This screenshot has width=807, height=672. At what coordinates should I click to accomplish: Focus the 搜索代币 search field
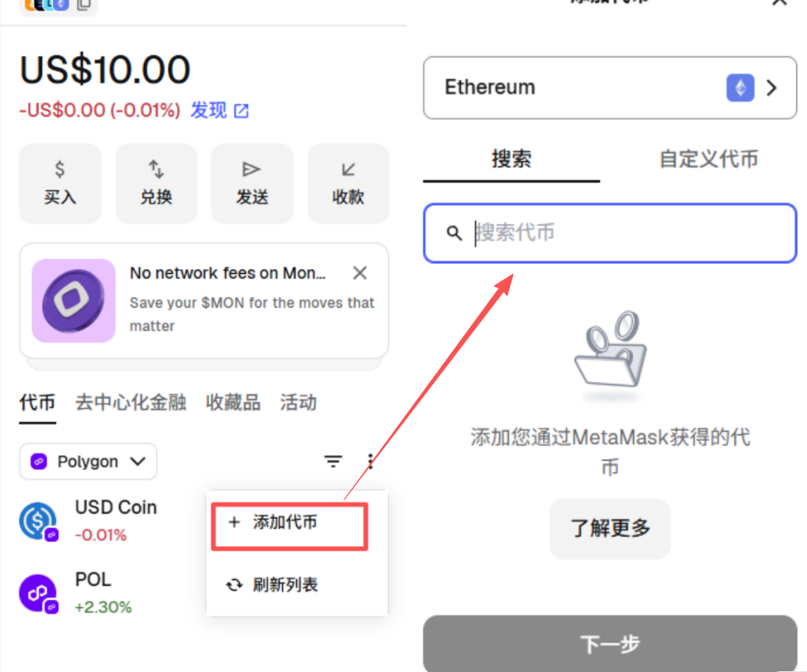[610, 233]
